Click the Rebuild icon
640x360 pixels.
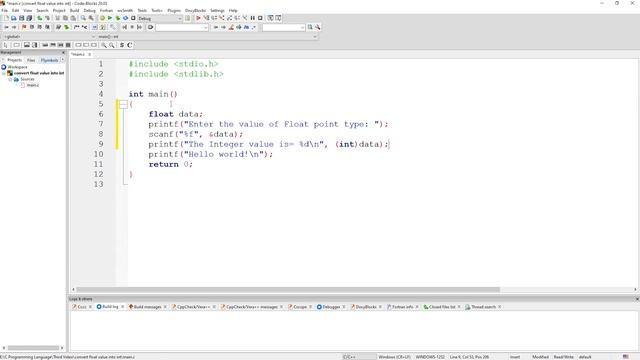(125, 18)
